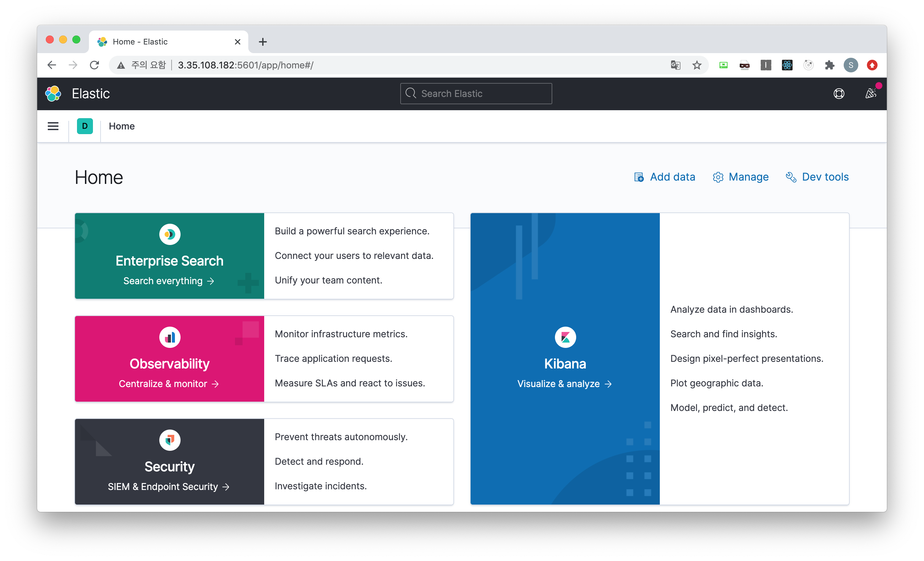Open Visualize & analyze link
The width and height of the screenshot is (924, 561).
(564, 384)
